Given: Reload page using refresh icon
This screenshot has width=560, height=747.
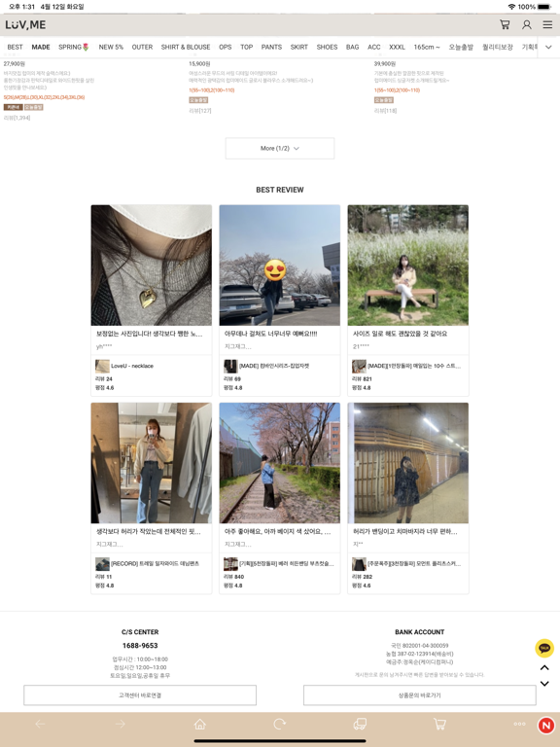Looking at the screenshot, I should click(x=280, y=724).
